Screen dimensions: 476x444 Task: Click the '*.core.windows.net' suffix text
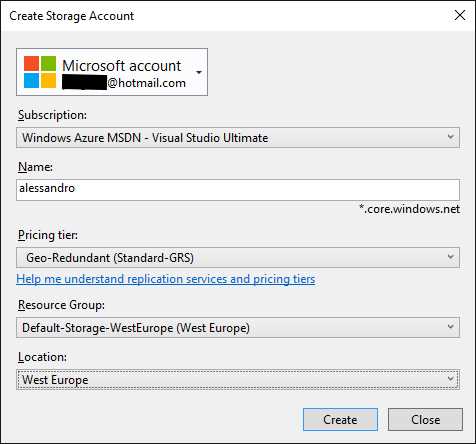tap(409, 209)
